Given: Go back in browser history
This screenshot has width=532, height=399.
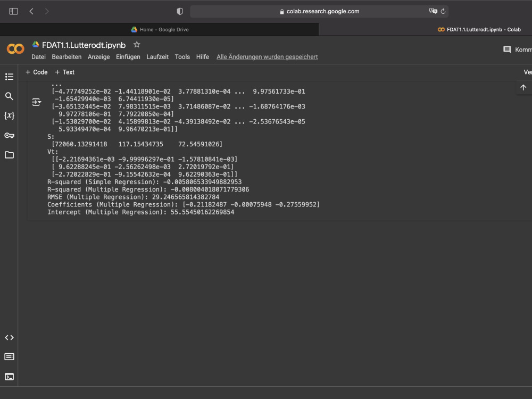Looking at the screenshot, I should coord(31,12).
